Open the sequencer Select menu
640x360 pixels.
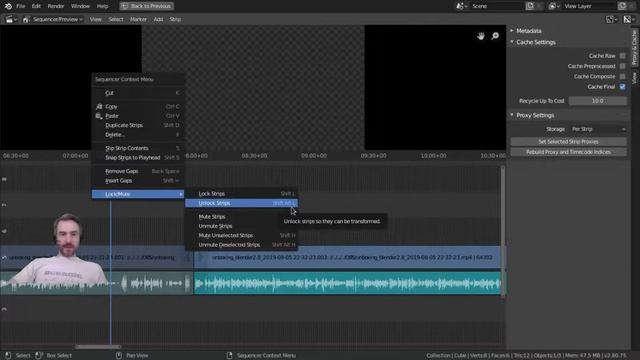pos(116,19)
